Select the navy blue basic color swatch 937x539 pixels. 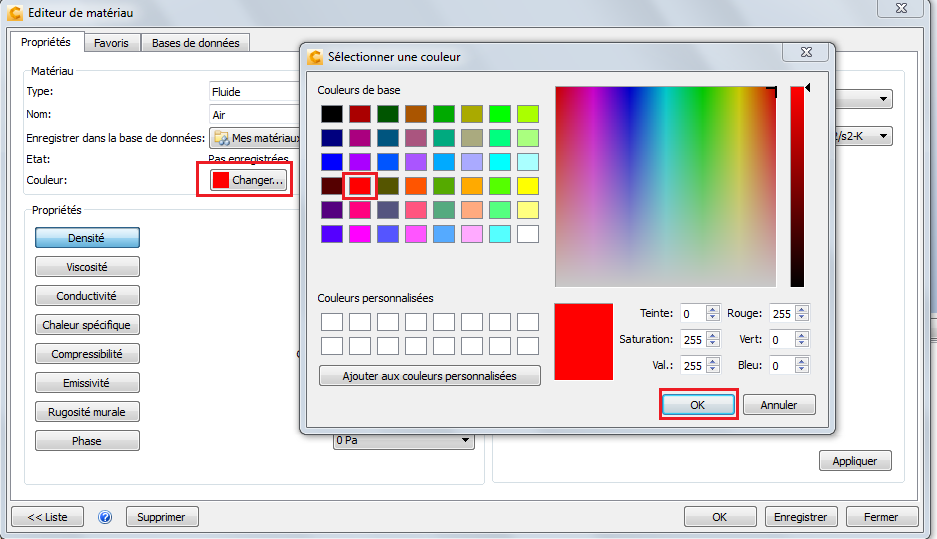332,138
